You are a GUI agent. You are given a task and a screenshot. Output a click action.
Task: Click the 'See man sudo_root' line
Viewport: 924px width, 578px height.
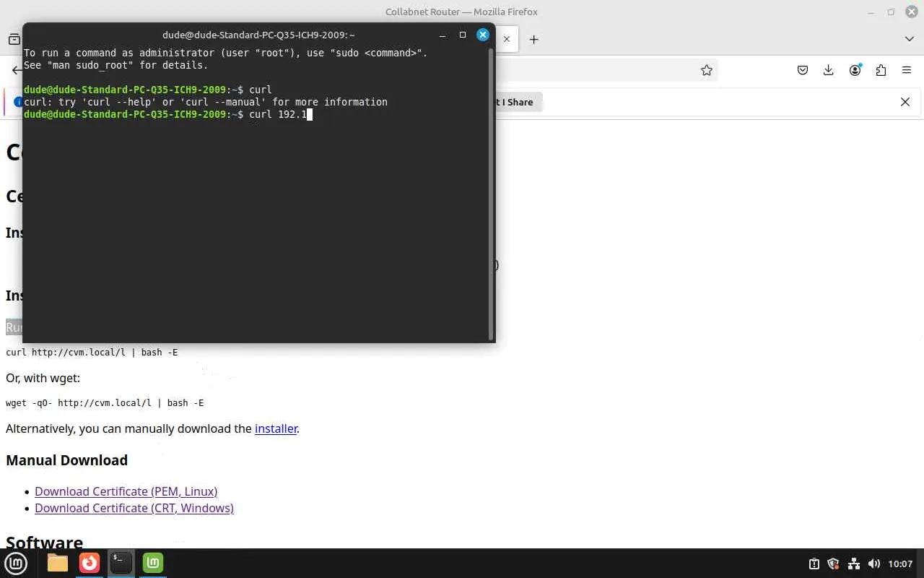click(115, 65)
